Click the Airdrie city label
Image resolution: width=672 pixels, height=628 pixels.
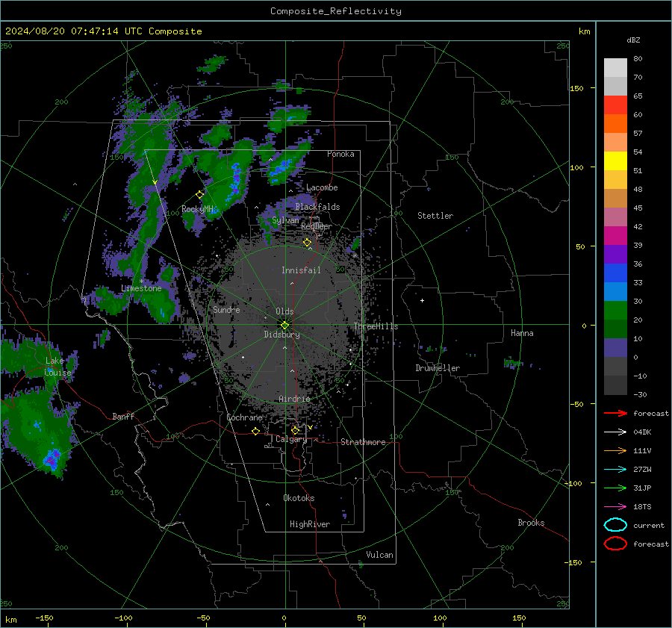click(x=294, y=399)
